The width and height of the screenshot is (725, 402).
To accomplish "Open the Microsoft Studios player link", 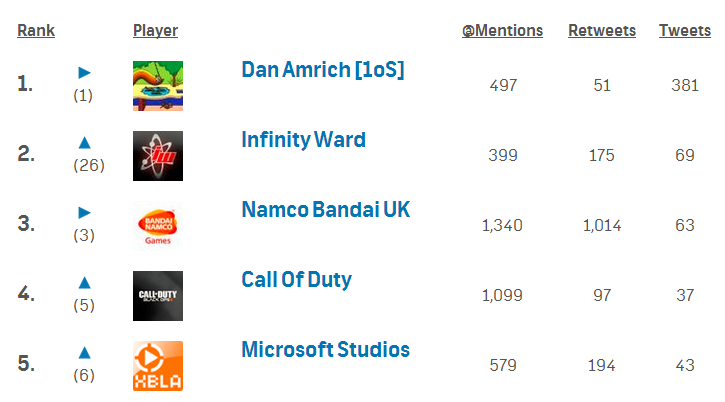I will point(325,350).
